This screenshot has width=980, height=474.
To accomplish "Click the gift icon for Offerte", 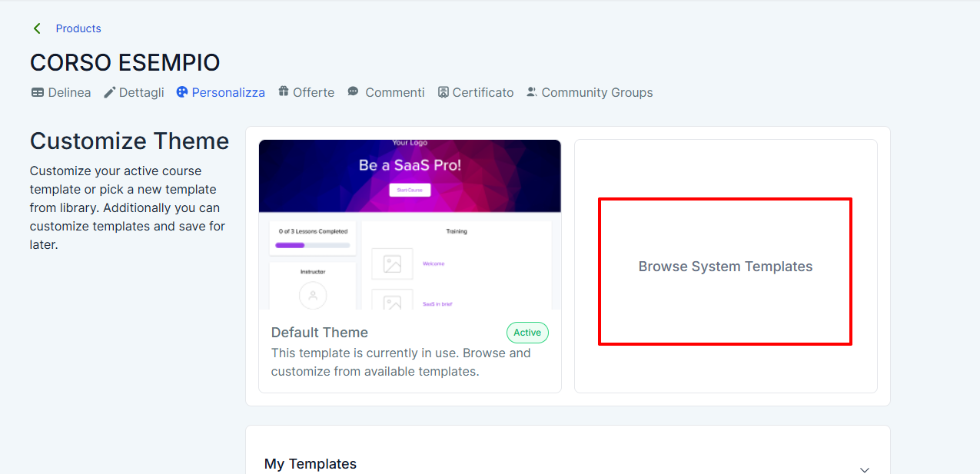I will [x=284, y=92].
